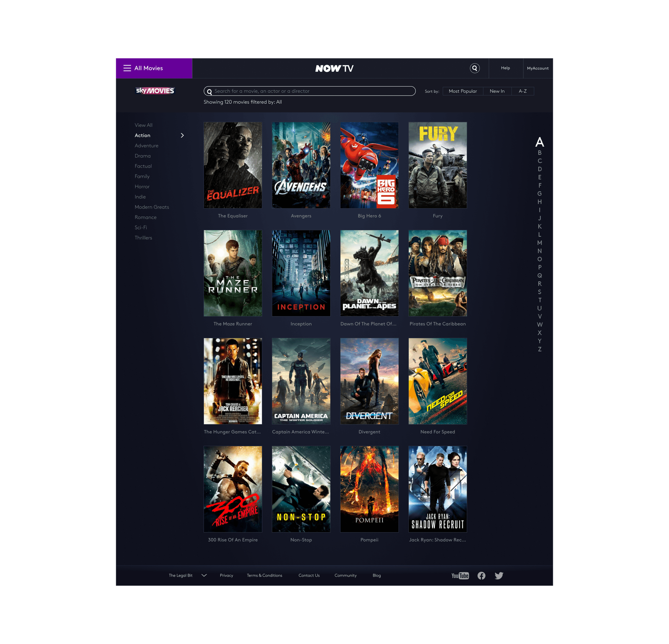Expand the Action genre chevron
669x644 pixels.
click(182, 136)
